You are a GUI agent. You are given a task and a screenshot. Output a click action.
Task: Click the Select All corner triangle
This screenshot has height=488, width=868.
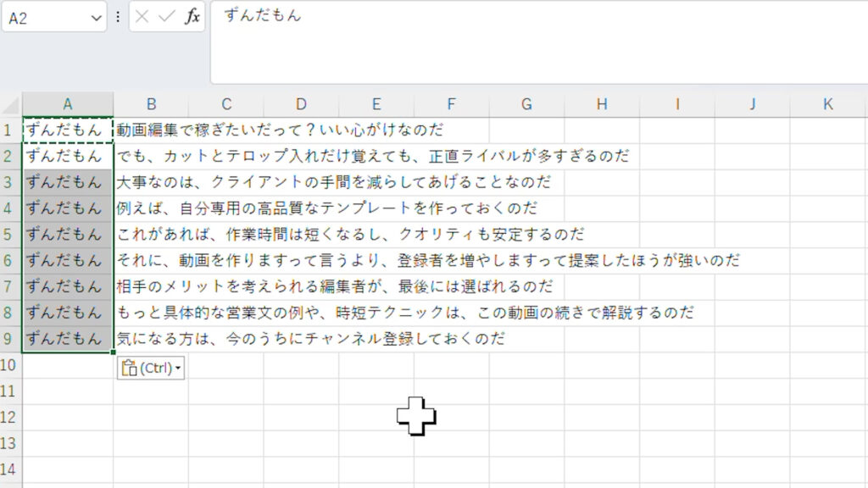point(11,105)
